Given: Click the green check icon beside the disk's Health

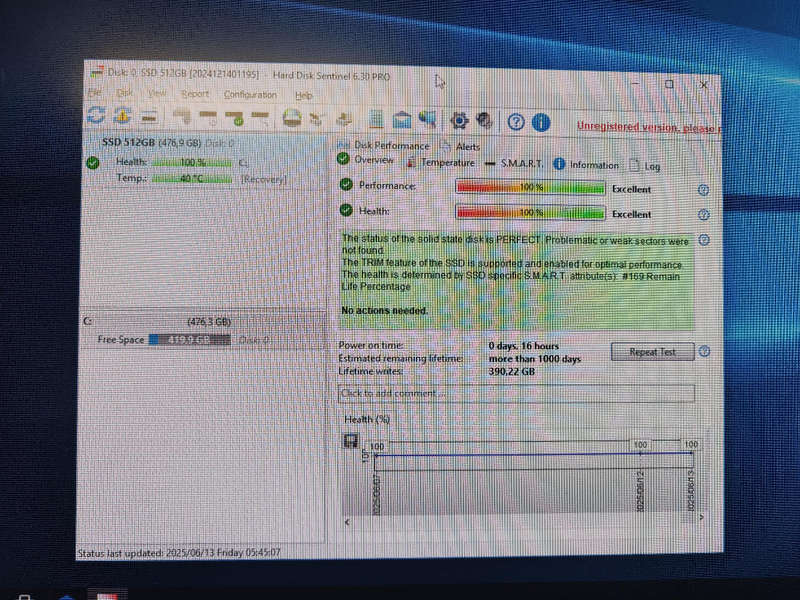Looking at the screenshot, I should pos(93,163).
